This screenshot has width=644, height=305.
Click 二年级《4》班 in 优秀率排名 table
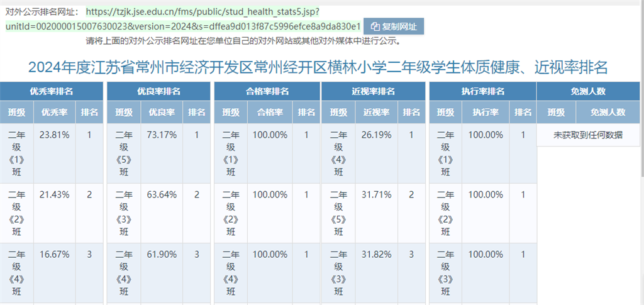pyautogui.click(x=17, y=273)
